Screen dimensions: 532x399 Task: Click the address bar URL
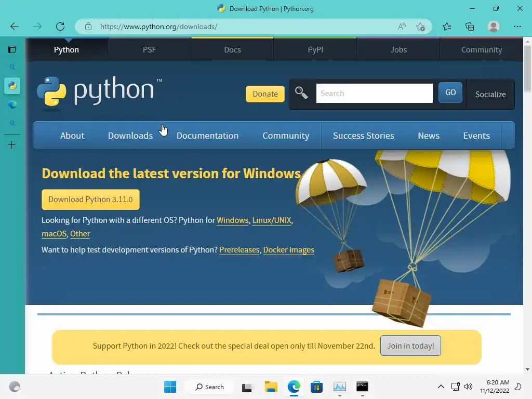click(x=159, y=26)
